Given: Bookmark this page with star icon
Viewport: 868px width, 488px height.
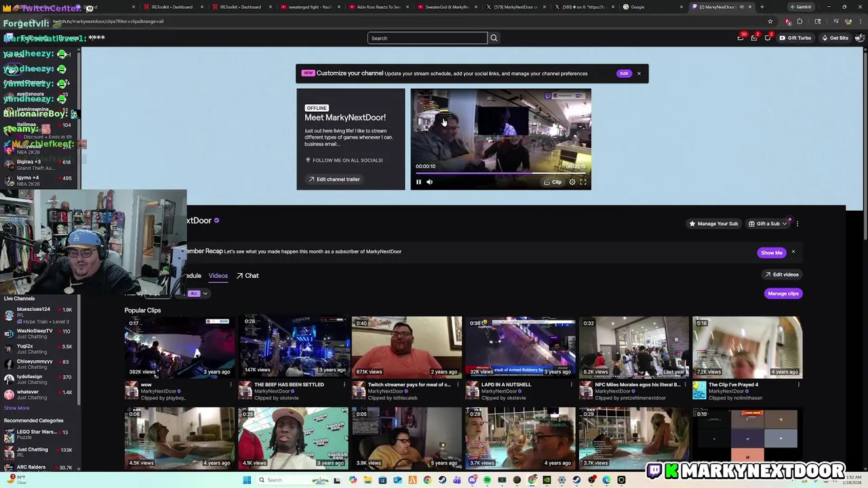Looking at the screenshot, I should pyautogui.click(x=770, y=21).
